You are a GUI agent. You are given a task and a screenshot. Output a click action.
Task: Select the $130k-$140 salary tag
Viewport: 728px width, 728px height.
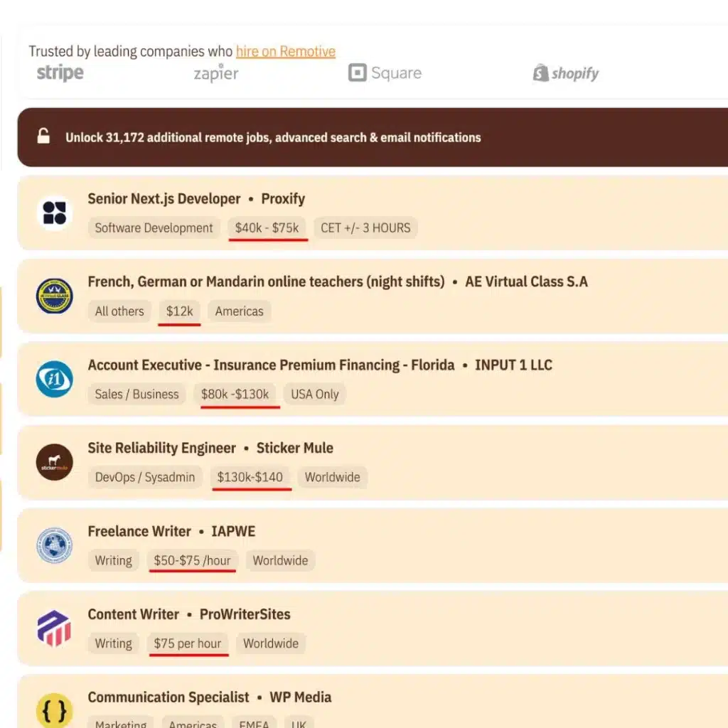tap(250, 477)
